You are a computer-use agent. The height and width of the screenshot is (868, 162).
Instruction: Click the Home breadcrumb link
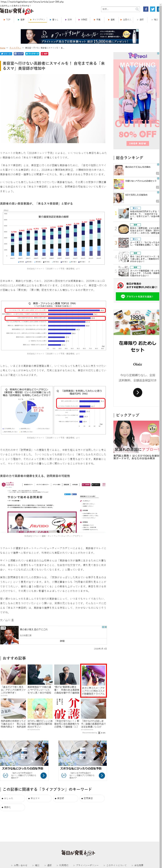(3, 48)
